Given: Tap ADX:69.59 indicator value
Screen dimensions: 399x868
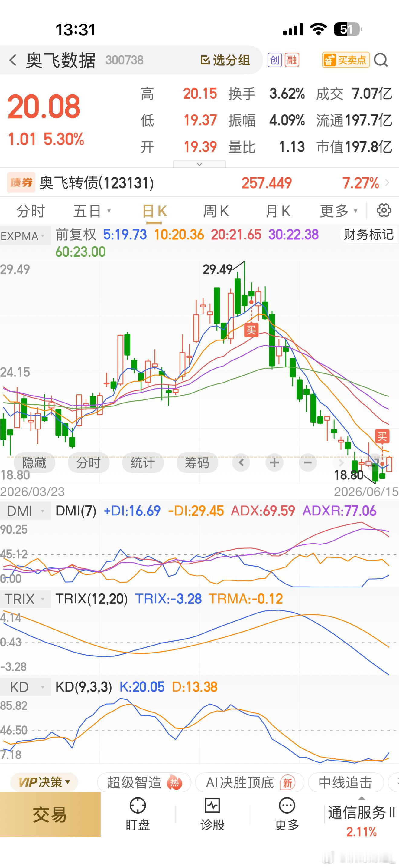Looking at the screenshot, I should pos(263,511).
